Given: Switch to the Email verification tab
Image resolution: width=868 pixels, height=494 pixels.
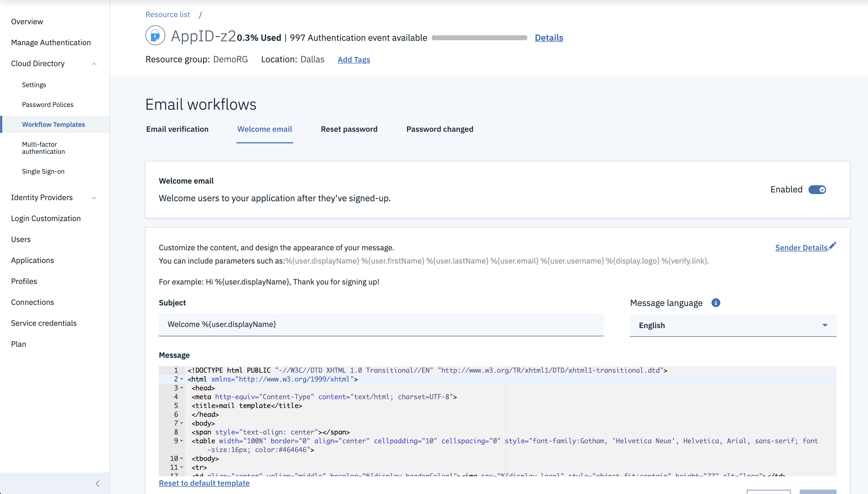Looking at the screenshot, I should click(x=177, y=129).
